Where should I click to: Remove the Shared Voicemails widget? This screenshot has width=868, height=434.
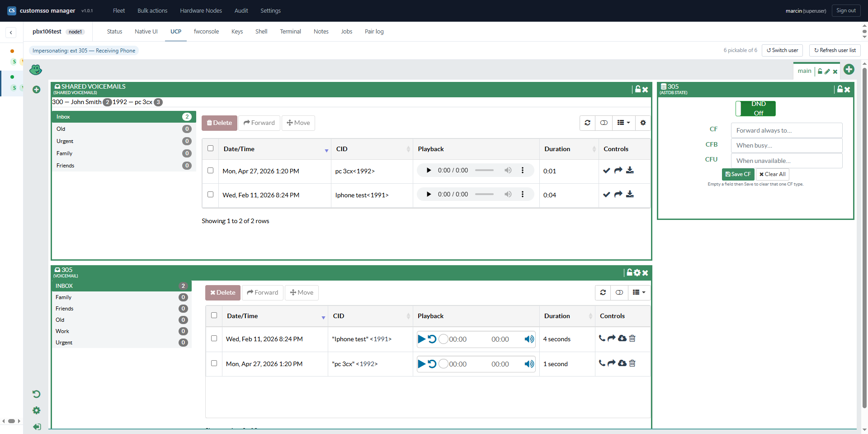(646, 90)
